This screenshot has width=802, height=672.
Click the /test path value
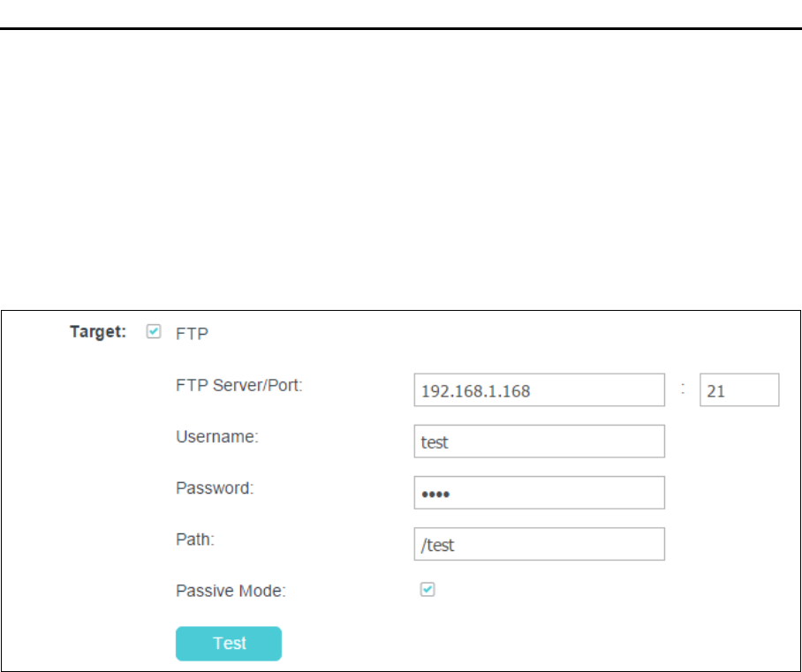tap(437, 545)
